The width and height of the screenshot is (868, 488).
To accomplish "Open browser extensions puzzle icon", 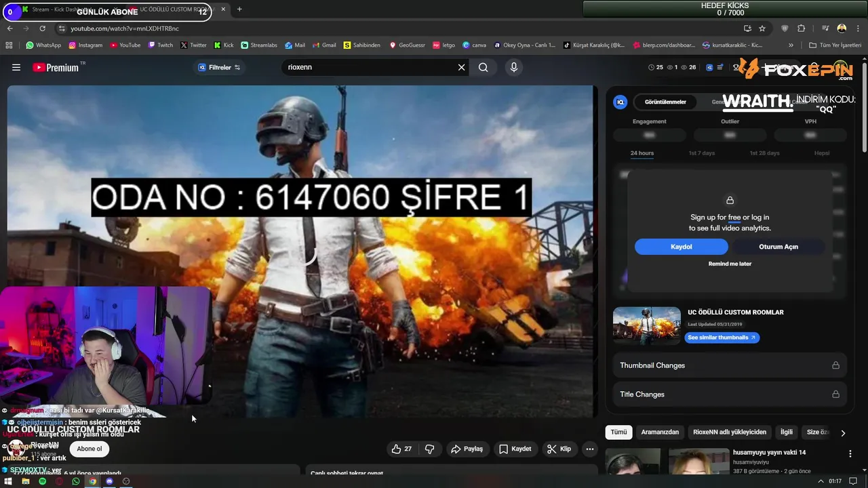I will click(x=802, y=28).
